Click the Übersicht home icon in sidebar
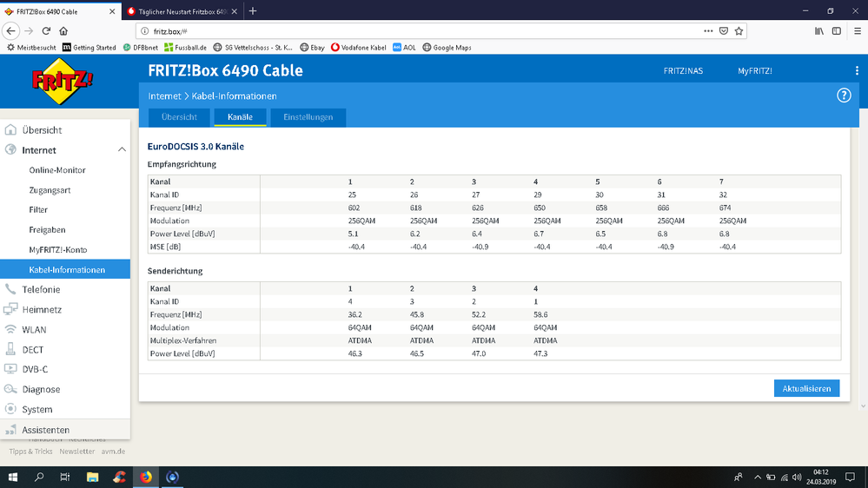This screenshot has height=488, width=868. click(x=10, y=130)
